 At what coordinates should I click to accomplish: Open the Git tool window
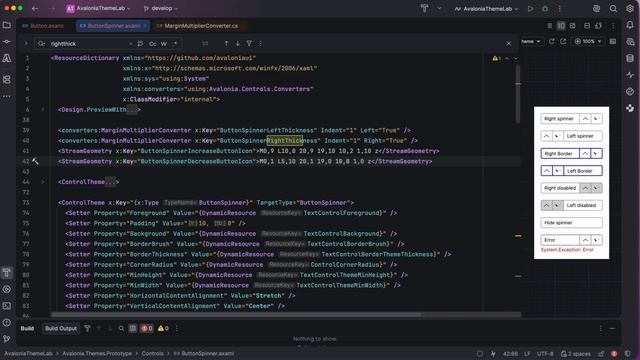[7, 338]
